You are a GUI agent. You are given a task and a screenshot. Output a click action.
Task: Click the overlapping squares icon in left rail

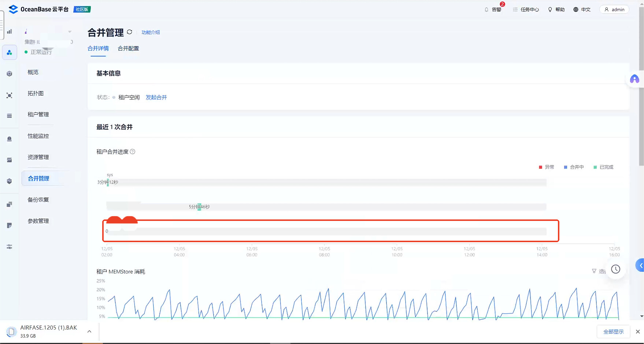coord(10,204)
